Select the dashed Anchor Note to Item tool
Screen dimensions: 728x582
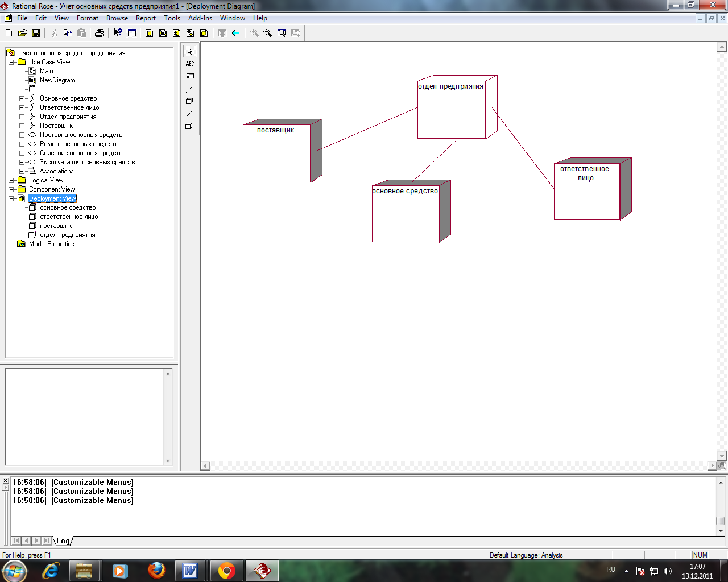[190, 89]
